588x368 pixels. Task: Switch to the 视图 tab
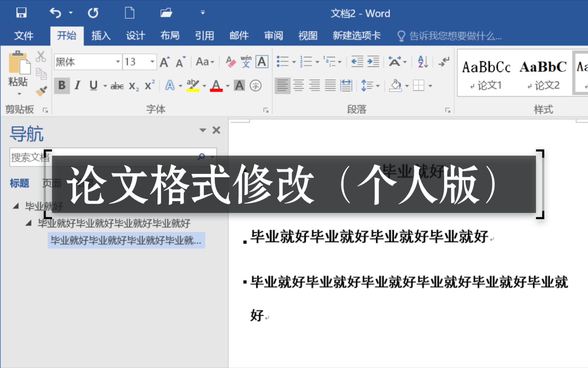(308, 35)
